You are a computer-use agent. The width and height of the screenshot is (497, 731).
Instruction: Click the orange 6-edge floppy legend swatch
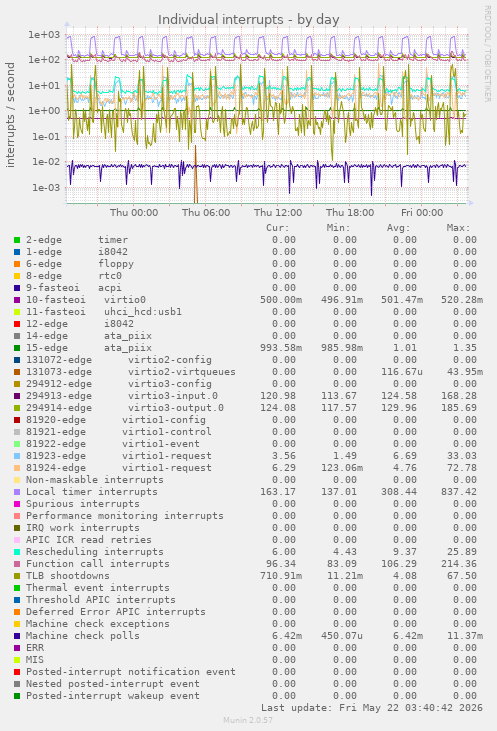17,264
